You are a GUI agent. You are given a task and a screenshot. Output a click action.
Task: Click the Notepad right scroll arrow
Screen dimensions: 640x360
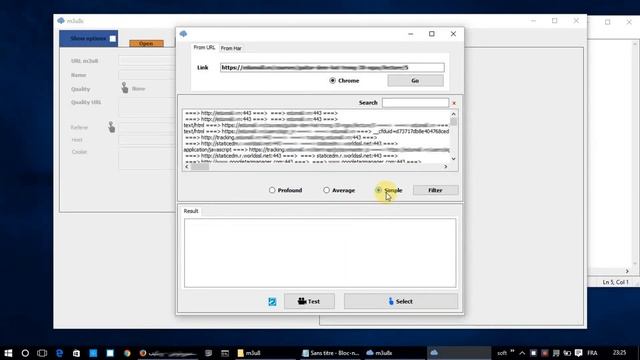(x=627, y=271)
